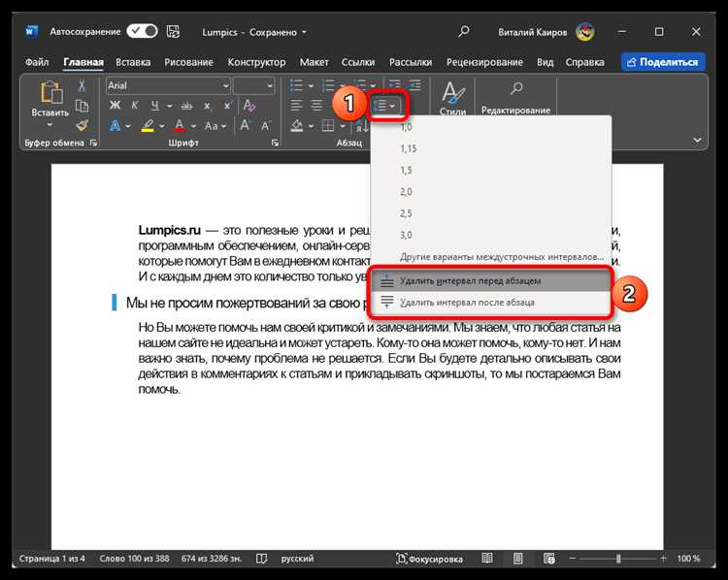Select line spacing 2,0

click(x=491, y=192)
